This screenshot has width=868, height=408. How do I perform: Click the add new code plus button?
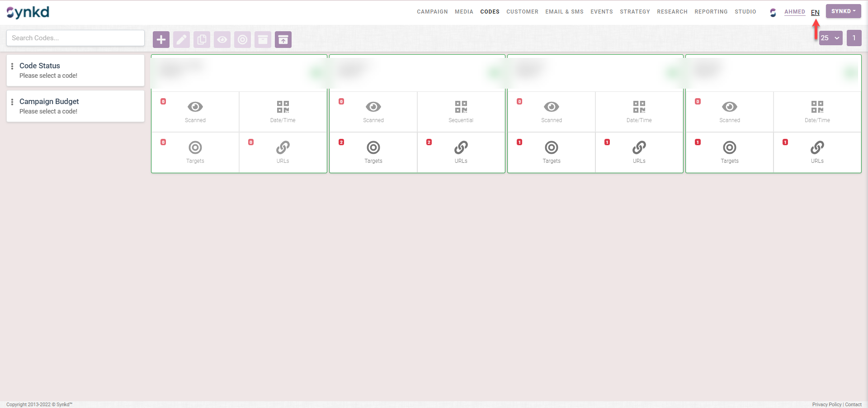click(161, 40)
